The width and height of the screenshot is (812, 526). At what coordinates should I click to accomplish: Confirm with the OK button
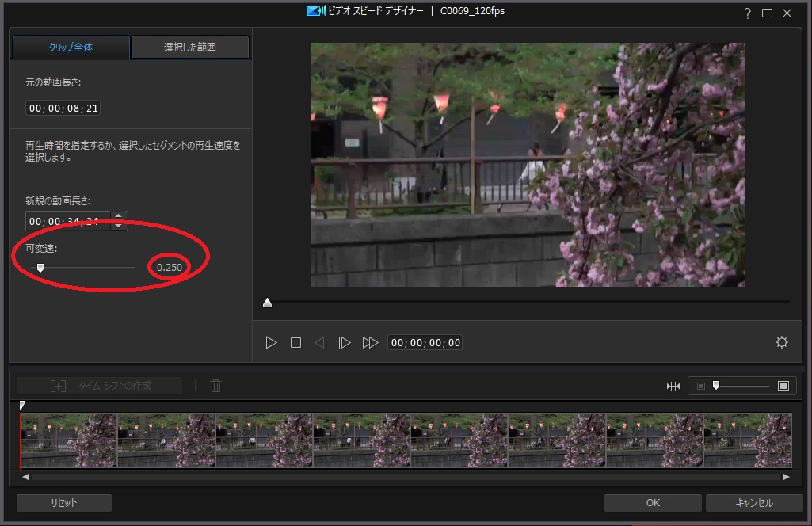click(x=653, y=503)
